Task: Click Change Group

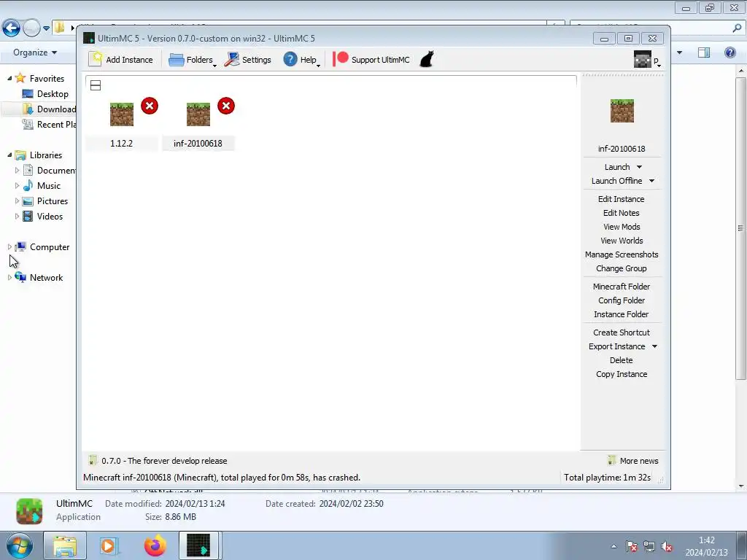Action: point(622,268)
